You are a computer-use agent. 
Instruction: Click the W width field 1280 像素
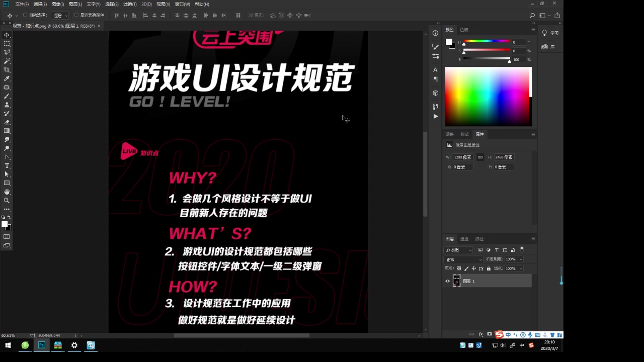coord(462,157)
